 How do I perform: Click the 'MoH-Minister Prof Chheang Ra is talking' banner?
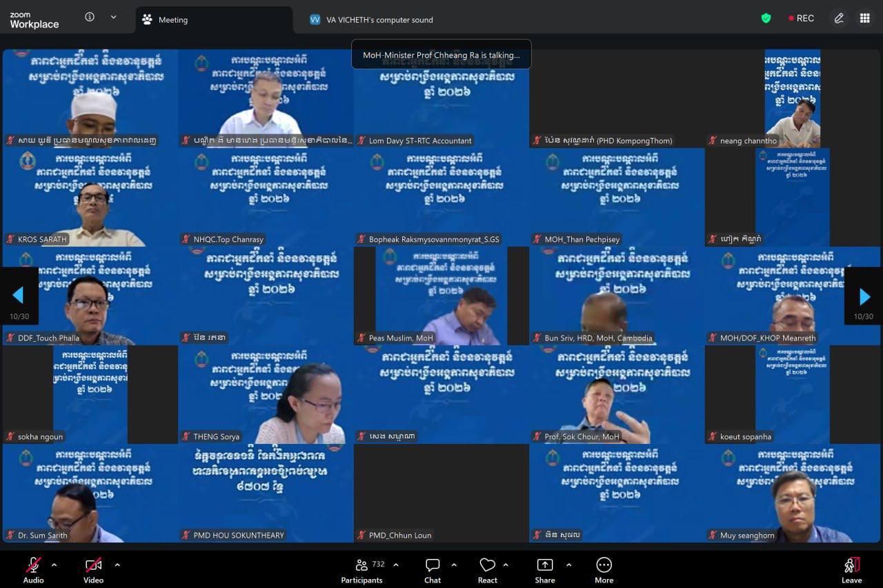pyautogui.click(x=441, y=54)
